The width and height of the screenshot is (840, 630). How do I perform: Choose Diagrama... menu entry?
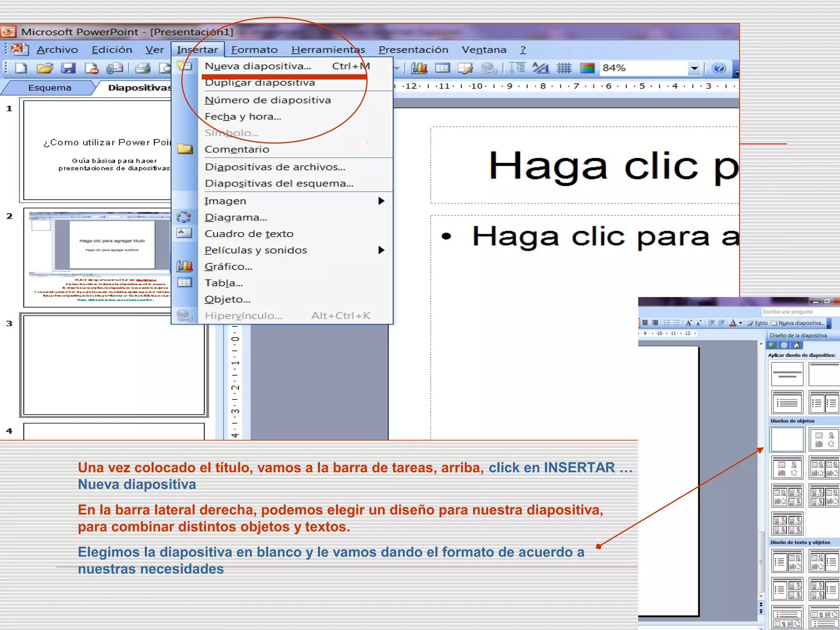(x=283, y=217)
